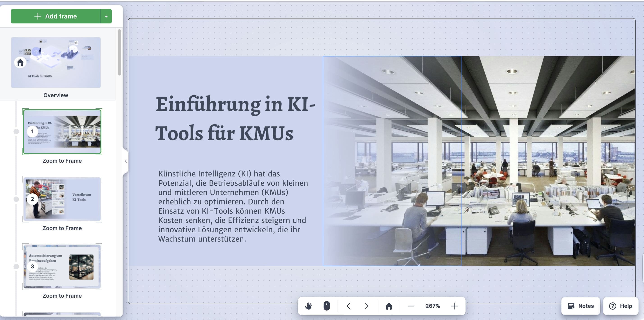Screen dimensions: 644x320
Task: Click path dot beside frame 2
Action: pyautogui.click(x=16, y=199)
